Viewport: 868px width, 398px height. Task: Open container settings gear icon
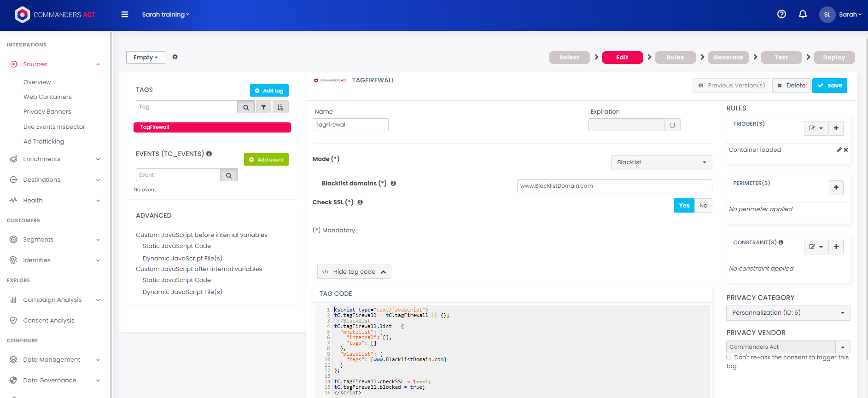175,57
